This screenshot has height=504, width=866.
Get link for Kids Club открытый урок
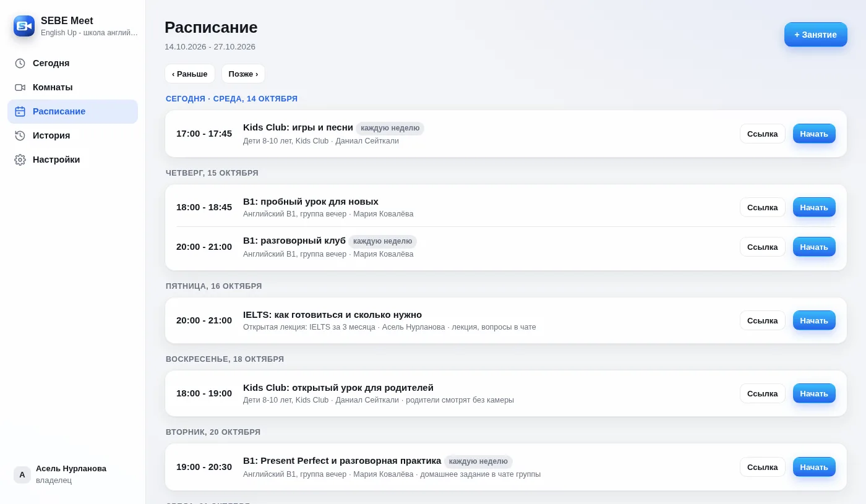(x=762, y=393)
